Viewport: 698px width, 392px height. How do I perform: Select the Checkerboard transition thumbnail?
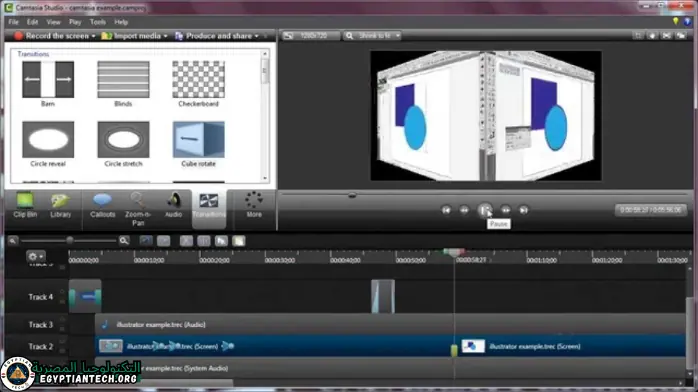click(199, 80)
